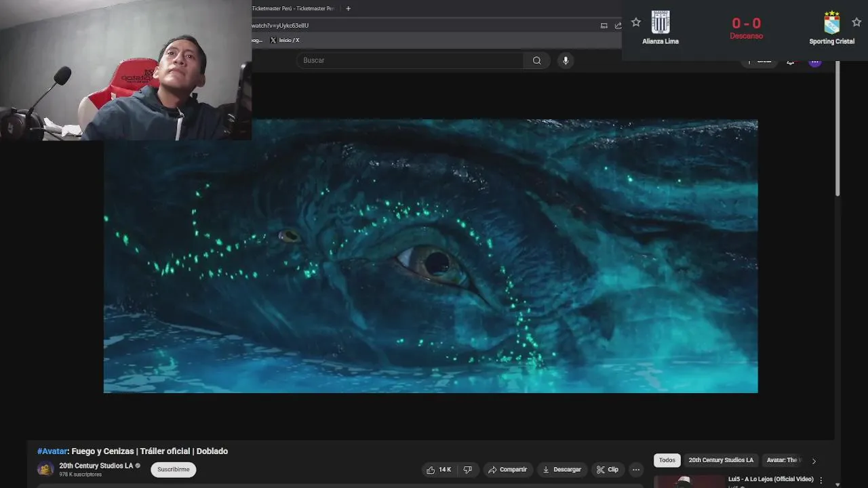868x488 pixels.
Task: Open Sporting Cristal team crest
Action: coord(831,22)
